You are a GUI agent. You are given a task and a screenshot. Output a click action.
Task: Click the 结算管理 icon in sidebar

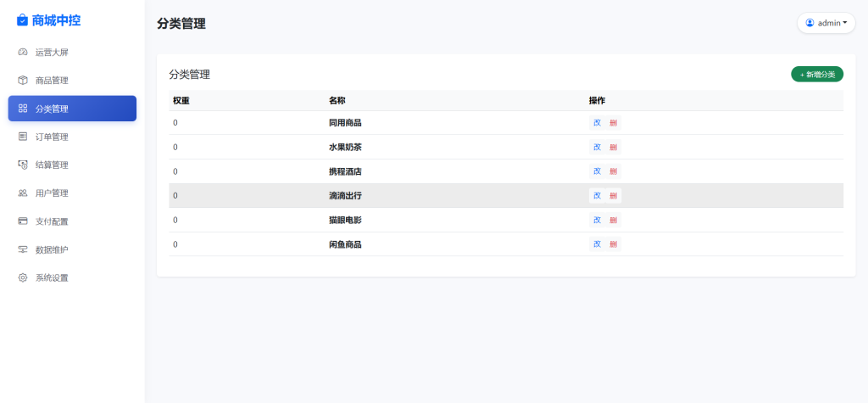pyautogui.click(x=23, y=165)
